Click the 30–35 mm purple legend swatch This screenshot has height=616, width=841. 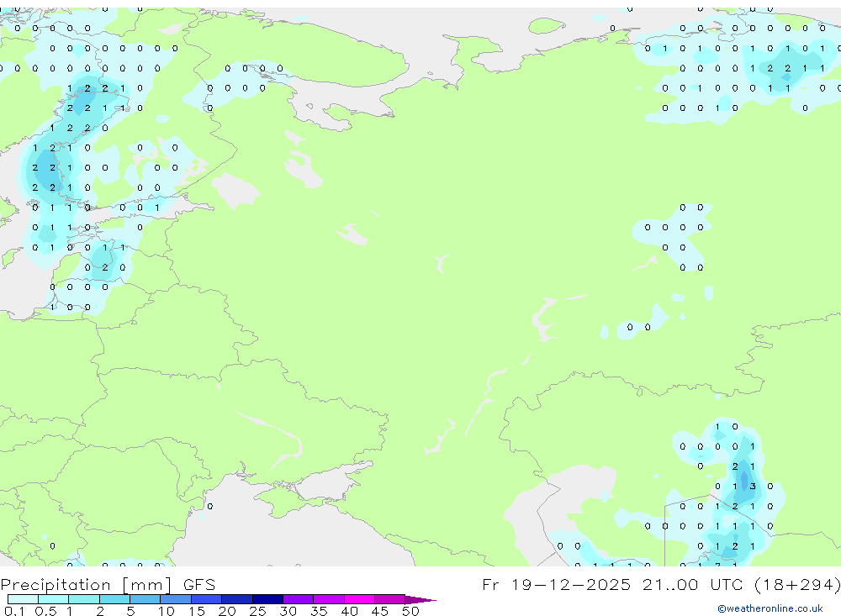click(299, 599)
